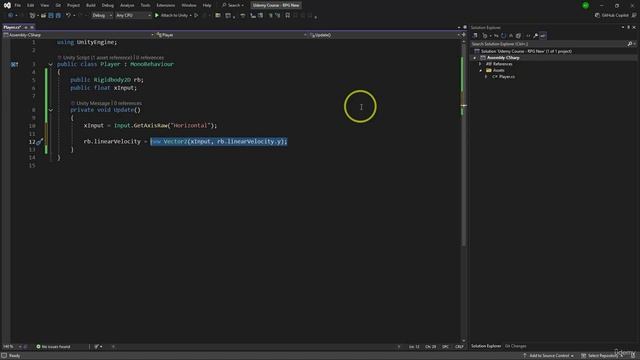The height and width of the screenshot is (360, 640).
Task: Open the Any CPU platform dropdown
Action: [x=133, y=16]
